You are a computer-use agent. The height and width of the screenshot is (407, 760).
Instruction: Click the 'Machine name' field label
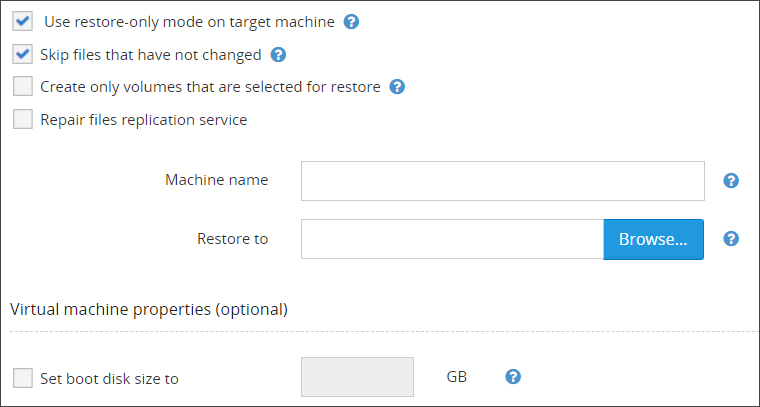tap(216, 180)
